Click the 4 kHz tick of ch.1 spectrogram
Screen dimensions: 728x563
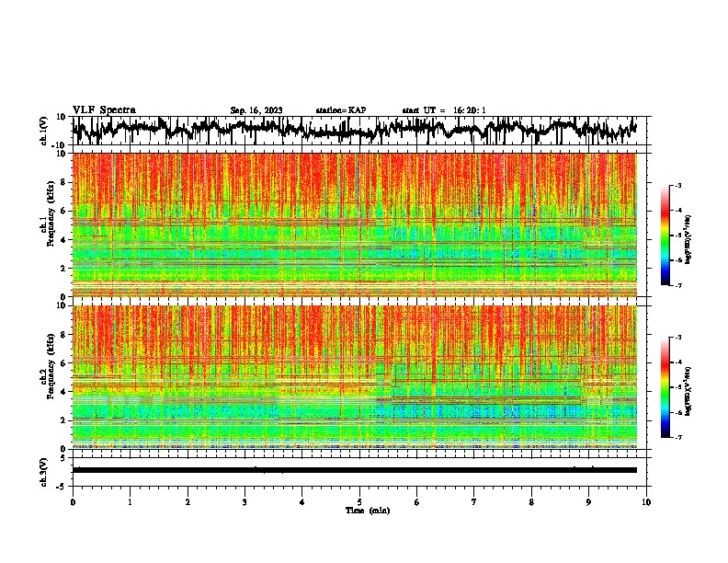click(x=64, y=240)
